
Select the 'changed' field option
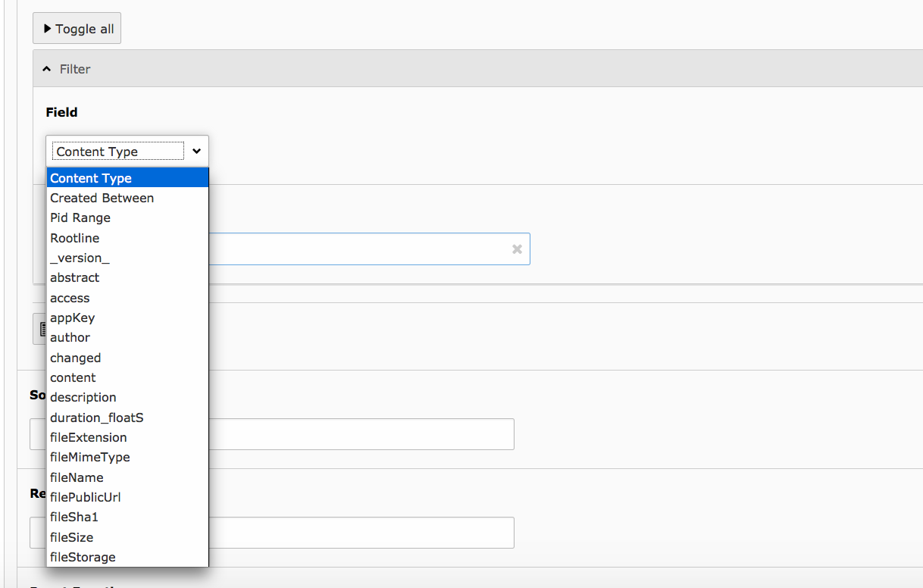[75, 358]
